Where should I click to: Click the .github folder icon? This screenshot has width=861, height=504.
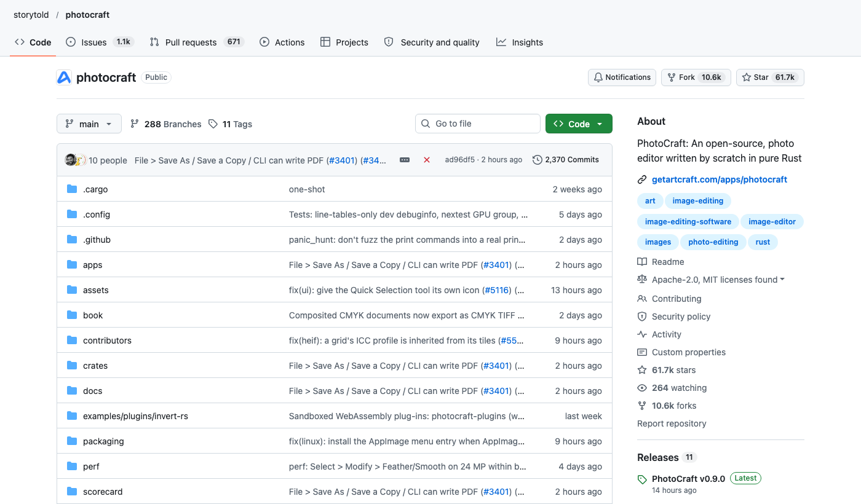click(x=72, y=240)
